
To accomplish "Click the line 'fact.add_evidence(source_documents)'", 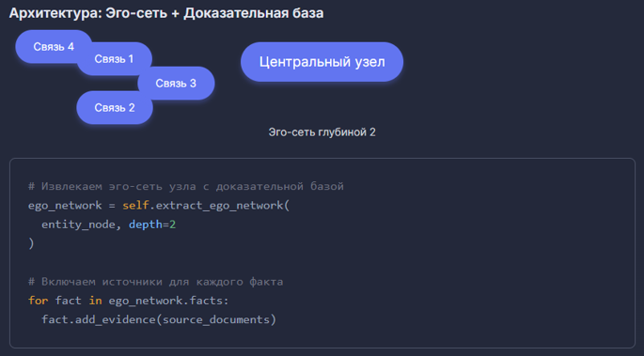I will point(159,319).
